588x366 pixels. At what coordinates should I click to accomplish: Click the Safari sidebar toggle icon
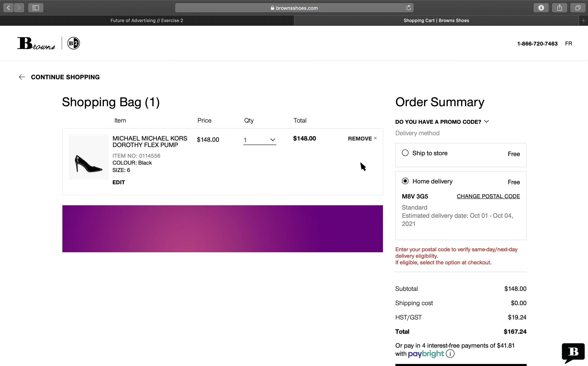(x=36, y=8)
